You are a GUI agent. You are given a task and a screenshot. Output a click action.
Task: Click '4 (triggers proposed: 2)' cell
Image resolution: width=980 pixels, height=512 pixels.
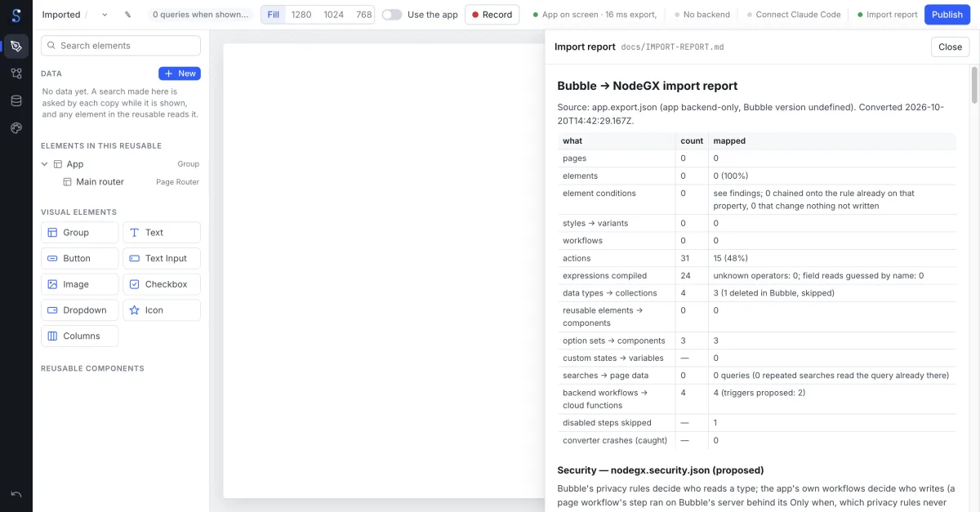point(759,393)
